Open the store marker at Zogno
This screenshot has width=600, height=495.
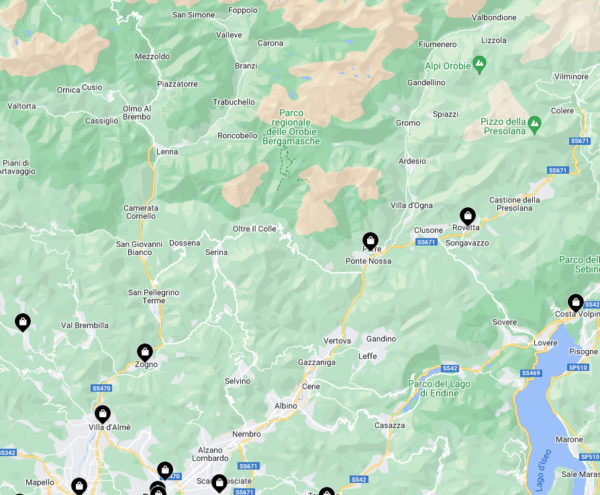coord(145,353)
